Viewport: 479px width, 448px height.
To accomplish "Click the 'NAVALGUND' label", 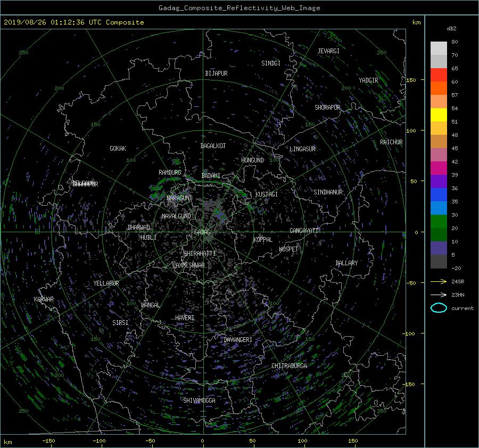I will click(x=176, y=216).
